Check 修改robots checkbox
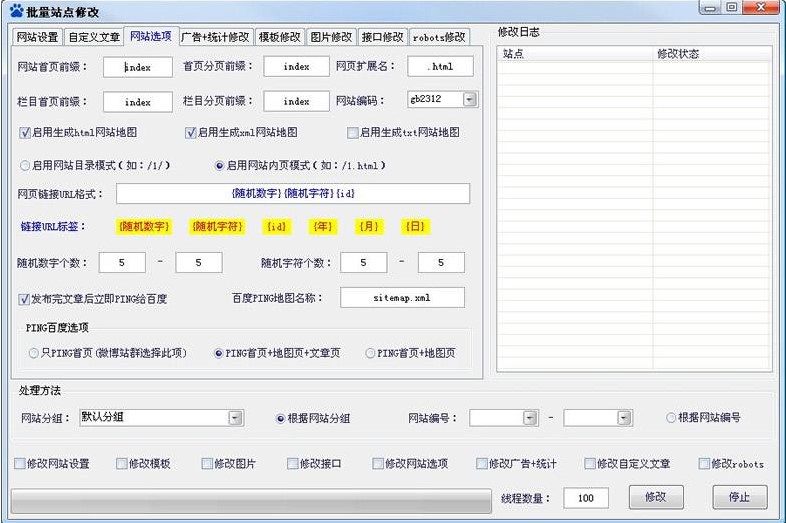786x523 pixels. point(704,464)
